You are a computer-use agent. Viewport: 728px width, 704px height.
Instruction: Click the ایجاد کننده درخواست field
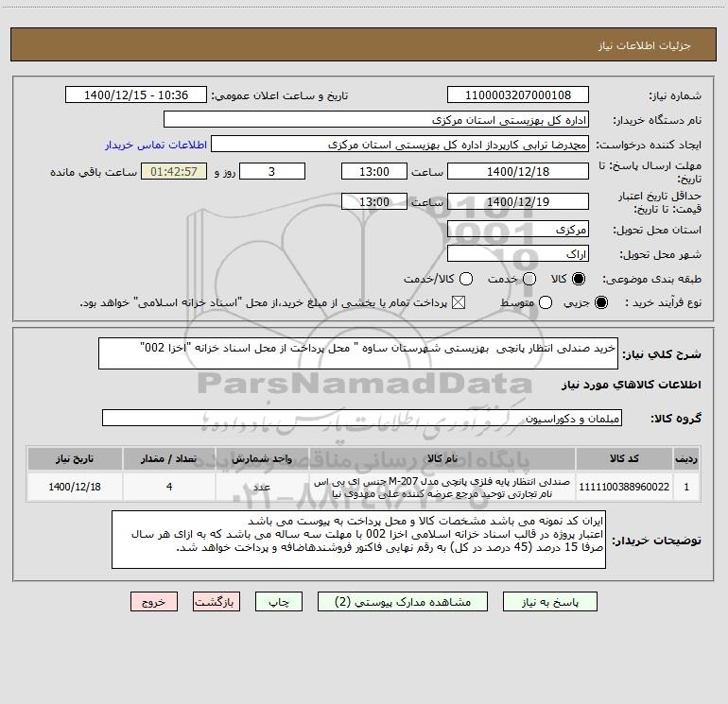(400, 144)
